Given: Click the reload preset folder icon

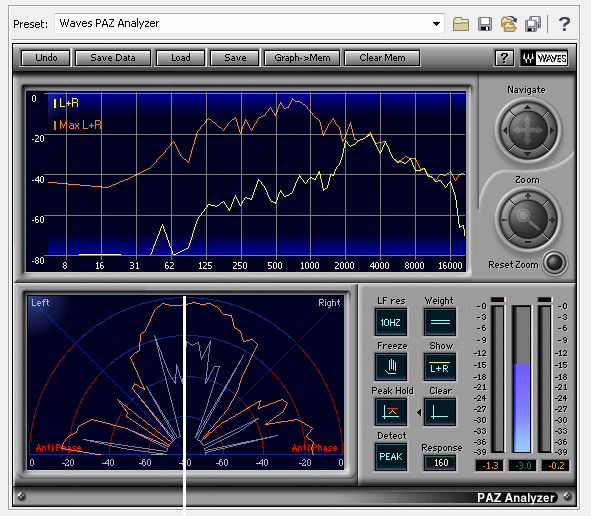Looking at the screenshot, I should coord(508,24).
